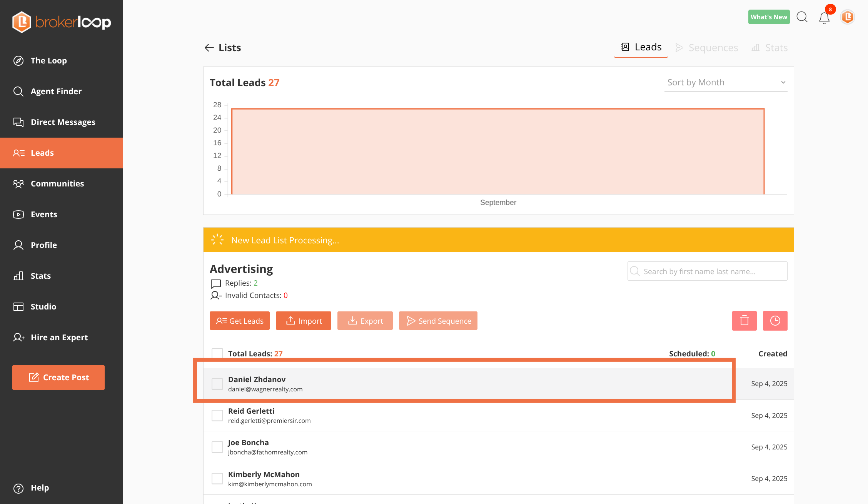Click the Sequences tab arrow icon
868x504 pixels.
tap(679, 48)
